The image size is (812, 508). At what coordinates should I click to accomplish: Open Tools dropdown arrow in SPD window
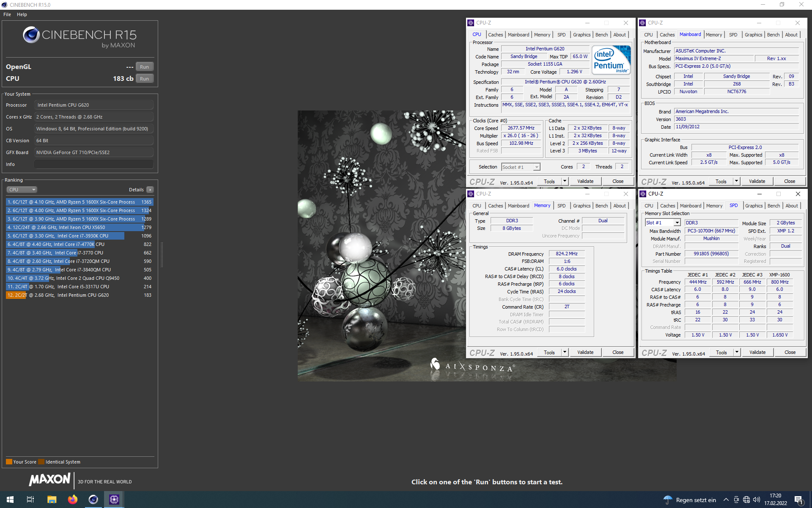point(737,352)
